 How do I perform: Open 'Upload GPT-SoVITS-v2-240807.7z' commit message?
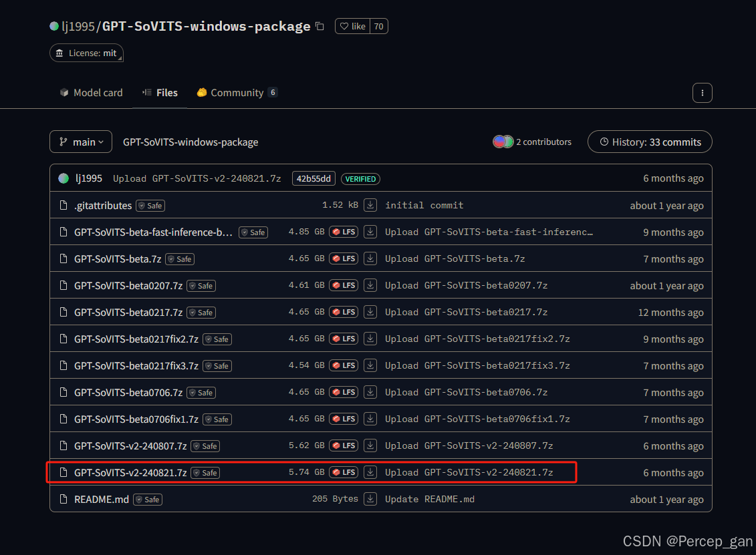tap(469, 445)
